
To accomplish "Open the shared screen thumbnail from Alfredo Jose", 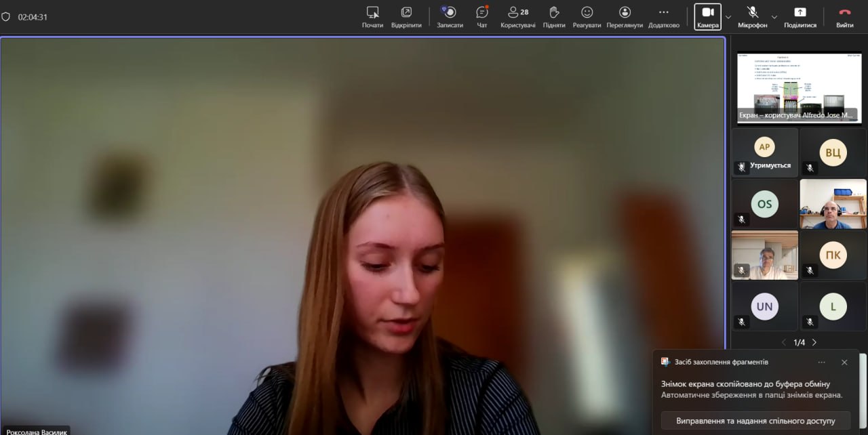I will coord(799,88).
